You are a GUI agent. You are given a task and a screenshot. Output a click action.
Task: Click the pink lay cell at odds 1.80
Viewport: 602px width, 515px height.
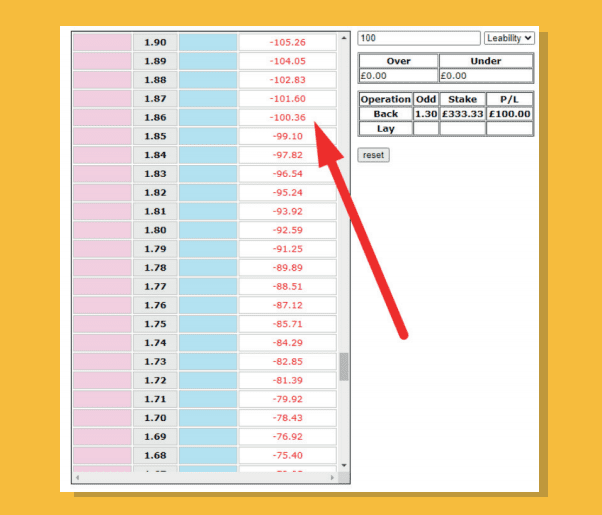(x=103, y=230)
